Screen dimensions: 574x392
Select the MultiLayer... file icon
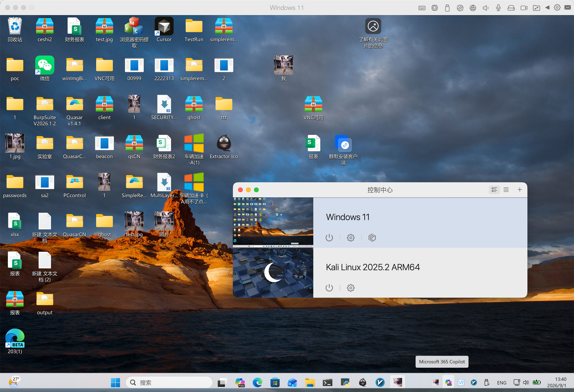(164, 186)
